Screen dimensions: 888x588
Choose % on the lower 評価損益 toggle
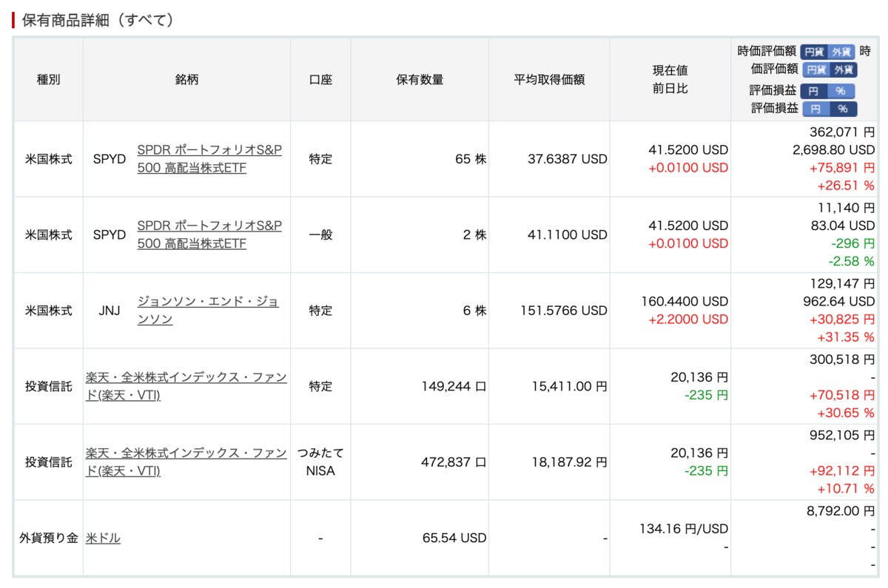(844, 109)
